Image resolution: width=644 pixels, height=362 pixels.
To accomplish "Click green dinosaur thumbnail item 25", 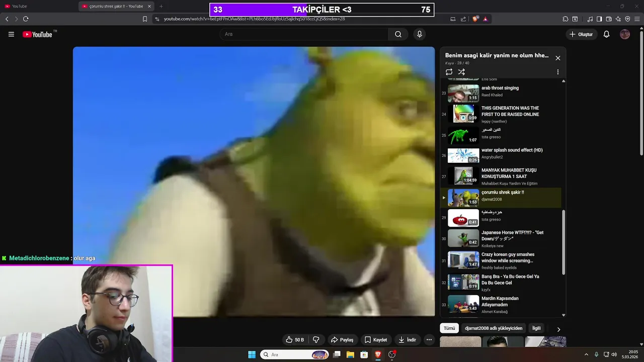I will [463, 136].
